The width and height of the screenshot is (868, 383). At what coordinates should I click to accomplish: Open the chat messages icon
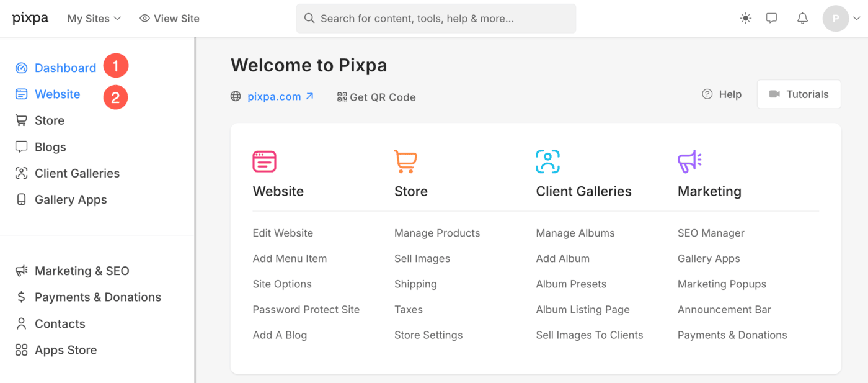[x=771, y=19]
